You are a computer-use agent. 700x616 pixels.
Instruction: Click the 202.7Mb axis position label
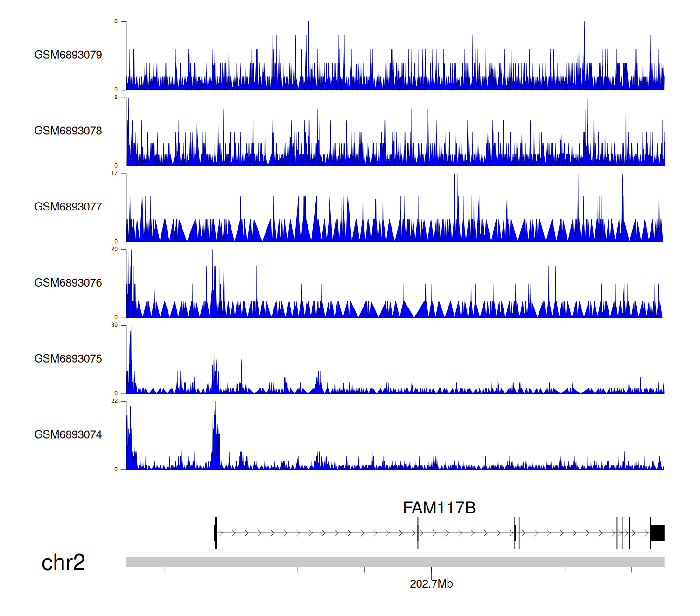click(x=431, y=584)
